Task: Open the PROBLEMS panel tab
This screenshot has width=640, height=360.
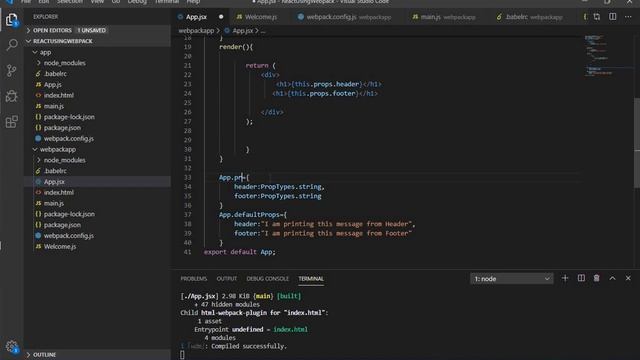Action: click(x=193, y=279)
